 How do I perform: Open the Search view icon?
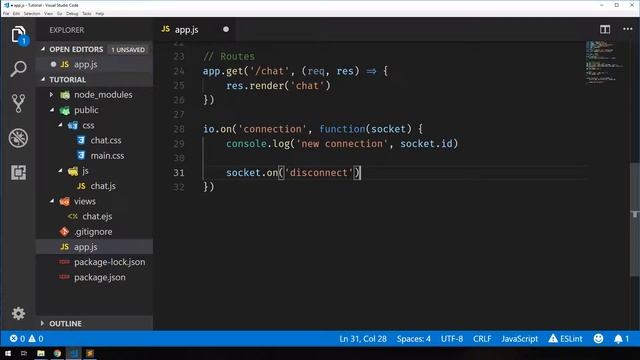tap(18, 69)
